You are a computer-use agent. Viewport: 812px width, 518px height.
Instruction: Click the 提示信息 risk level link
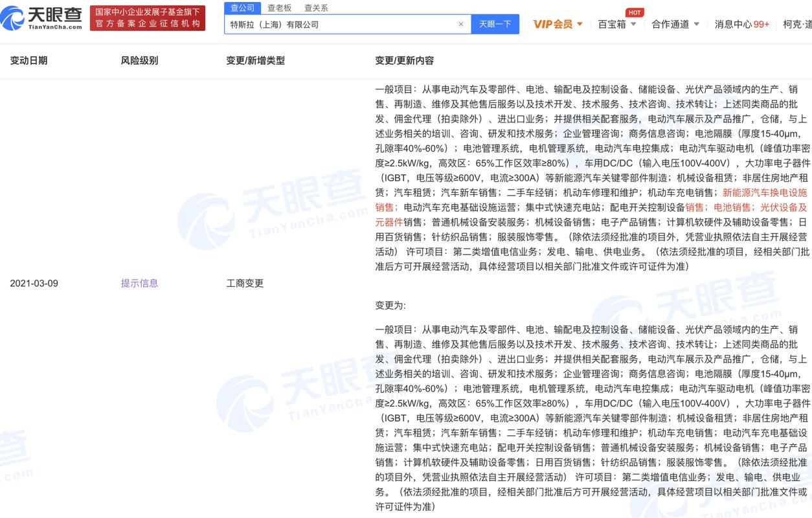[139, 283]
